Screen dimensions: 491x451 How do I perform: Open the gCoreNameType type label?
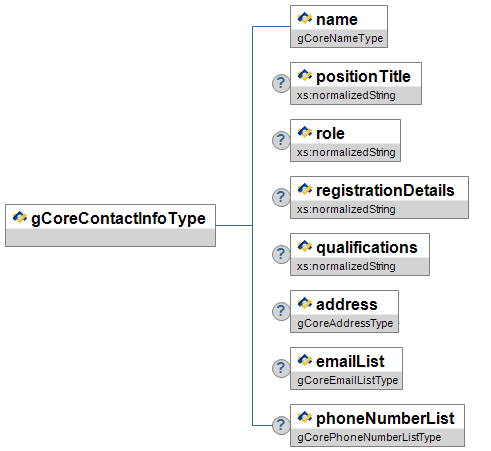[340, 38]
